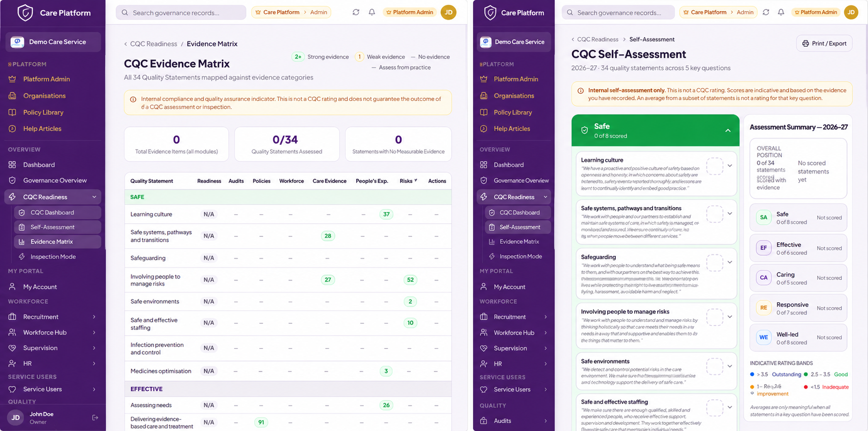Click Governance Overview shield icon, left sidebar
The height and width of the screenshot is (431, 868).
[x=12, y=180]
